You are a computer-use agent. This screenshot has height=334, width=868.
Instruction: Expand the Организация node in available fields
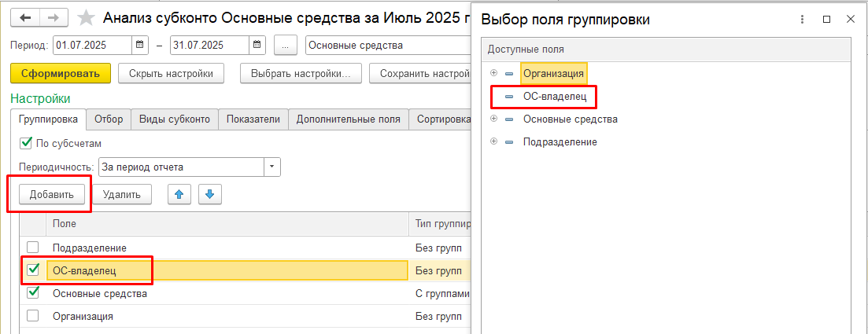(x=494, y=73)
